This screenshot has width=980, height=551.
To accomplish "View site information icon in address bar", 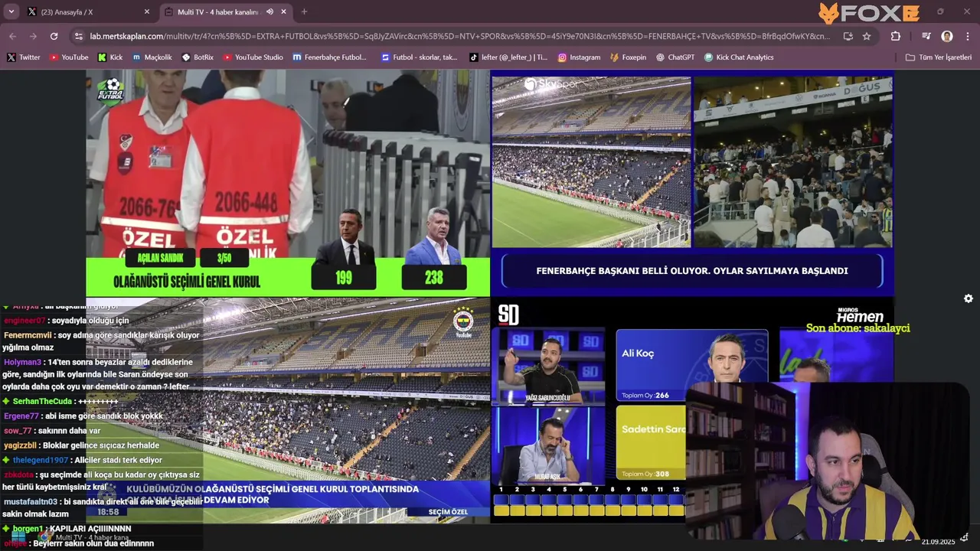I will point(78,36).
